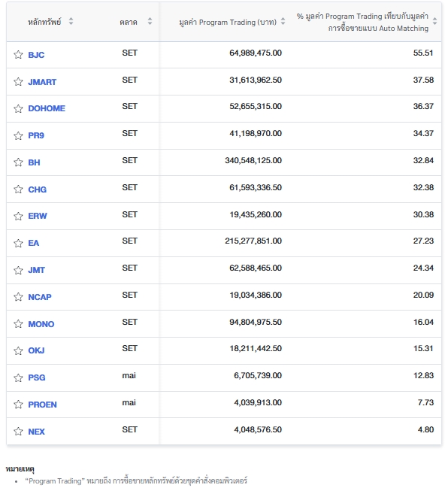Image resolution: width=448 pixels, height=488 pixels.
Task: Toggle favorite star for BJC
Action: (18, 55)
